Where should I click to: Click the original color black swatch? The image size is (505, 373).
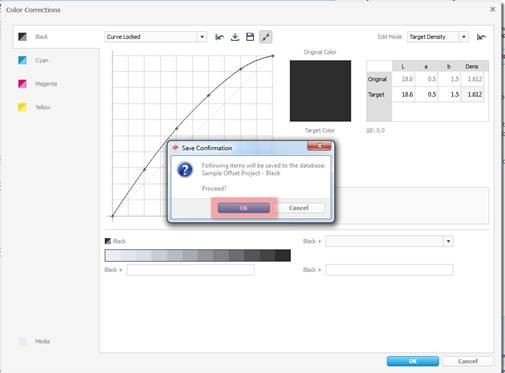pyautogui.click(x=320, y=91)
